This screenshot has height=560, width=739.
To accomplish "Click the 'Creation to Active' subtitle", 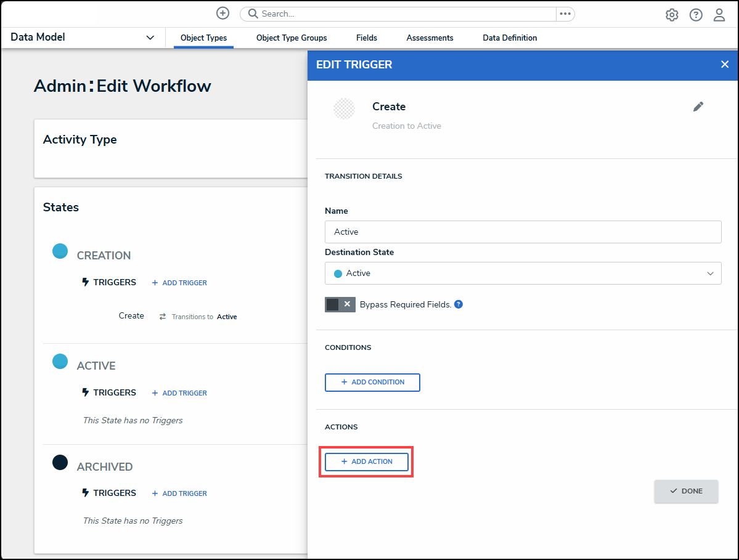I will [x=407, y=126].
